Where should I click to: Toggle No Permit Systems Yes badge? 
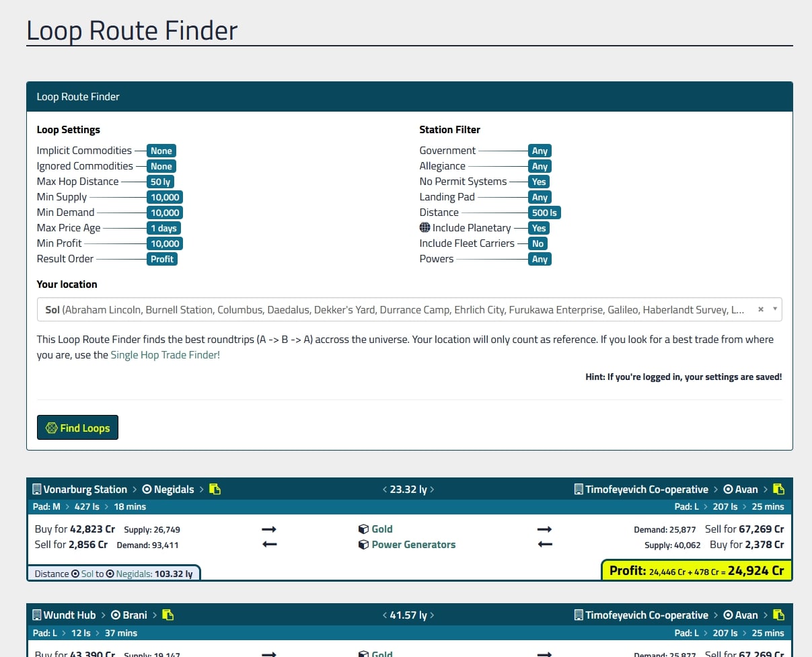pos(539,182)
